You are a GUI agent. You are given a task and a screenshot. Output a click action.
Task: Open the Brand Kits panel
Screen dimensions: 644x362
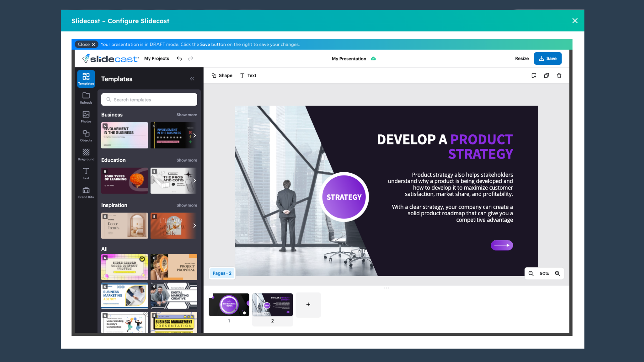86,192
